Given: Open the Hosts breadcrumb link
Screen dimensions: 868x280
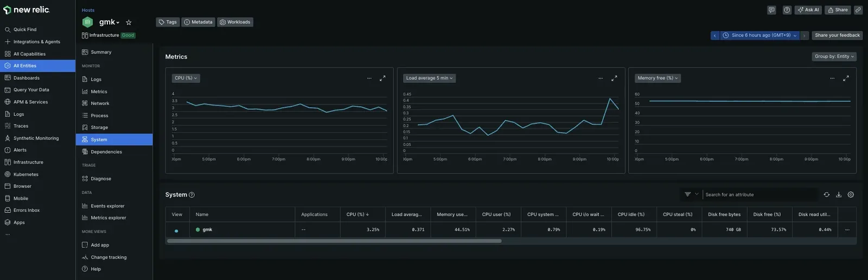Looking at the screenshot, I should coord(88,10).
